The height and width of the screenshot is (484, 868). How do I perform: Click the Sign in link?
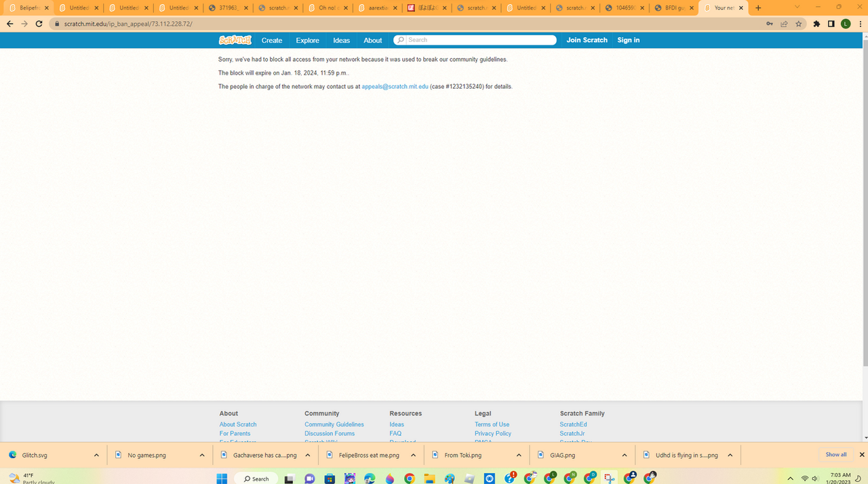(629, 40)
